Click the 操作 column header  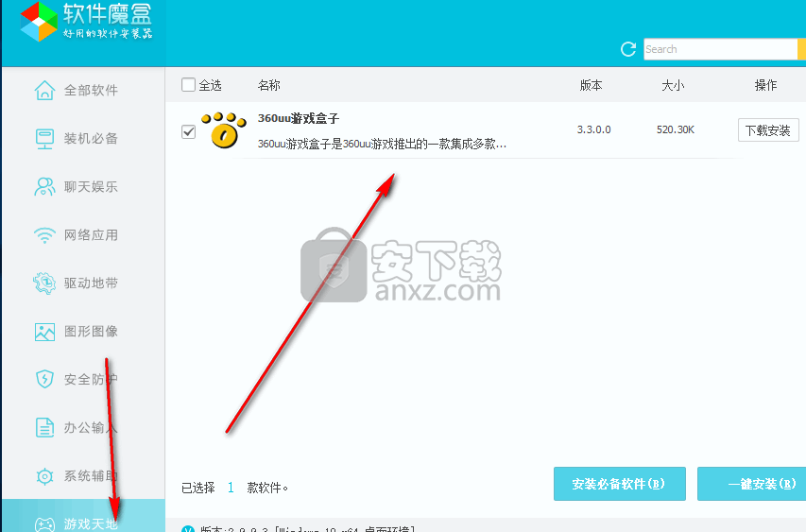click(x=765, y=85)
